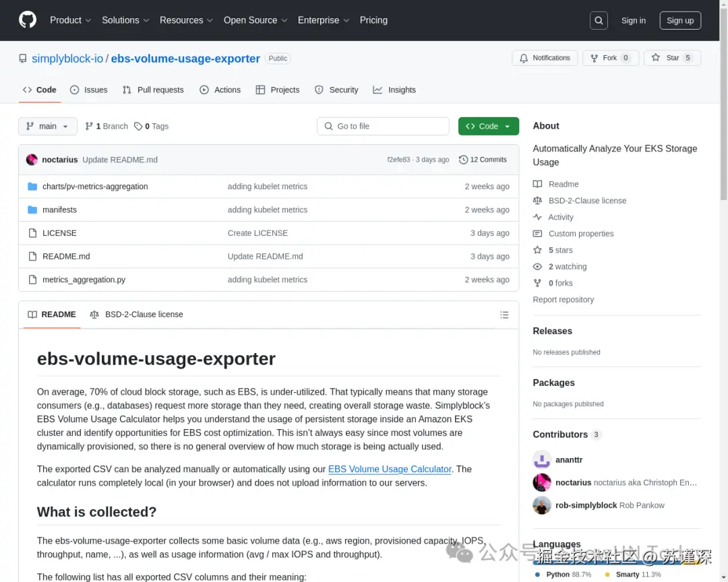Click the tag icon beside 0 Tags
The image size is (728, 582).
(138, 126)
